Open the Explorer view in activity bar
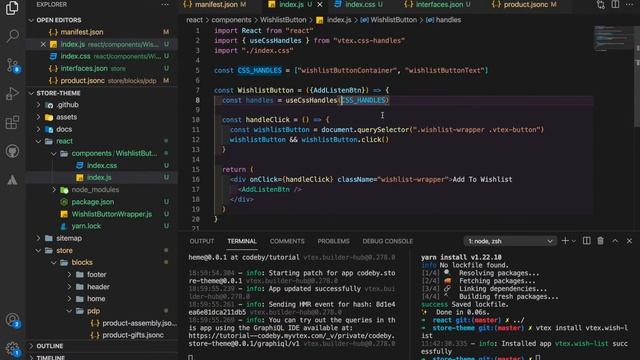The width and height of the screenshot is (640, 360). pyautogui.click(x=12, y=8)
